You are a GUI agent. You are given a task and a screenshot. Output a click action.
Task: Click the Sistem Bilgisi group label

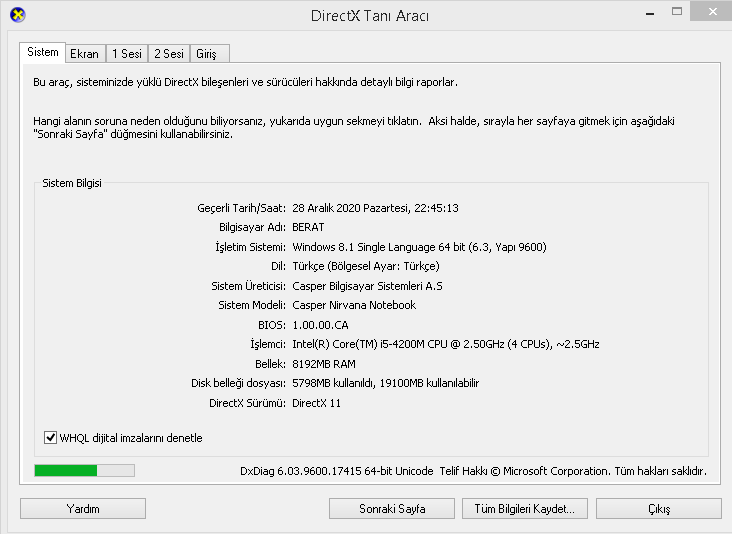[x=72, y=183]
